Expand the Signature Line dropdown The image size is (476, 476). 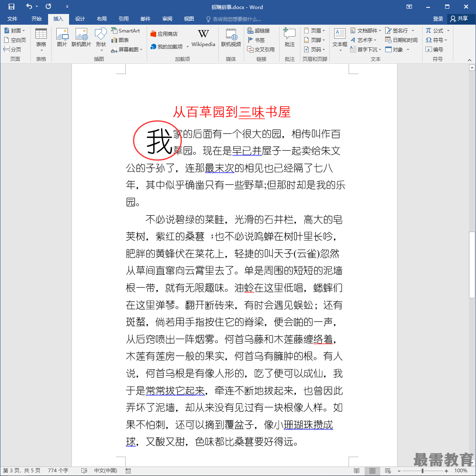(x=413, y=31)
